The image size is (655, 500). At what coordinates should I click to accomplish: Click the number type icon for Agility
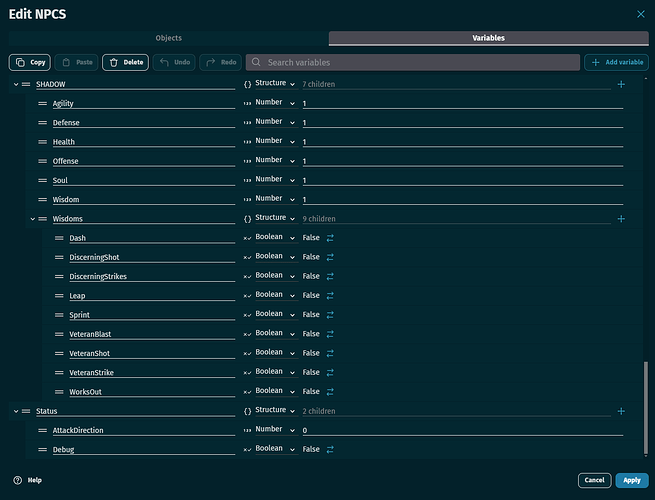pos(247,104)
